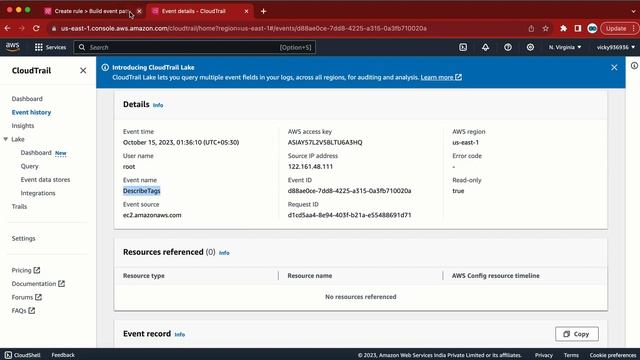Collapse the Lake section in sidebar
The image size is (640, 360).
pyautogui.click(x=6, y=139)
